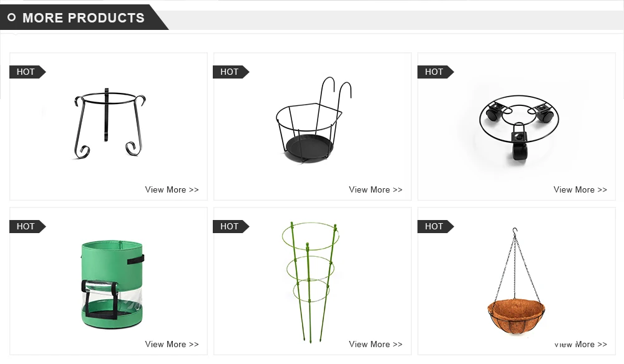This screenshot has height=364, width=624.
Task: Click View More under plant support cage
Action: click(375, 344)
